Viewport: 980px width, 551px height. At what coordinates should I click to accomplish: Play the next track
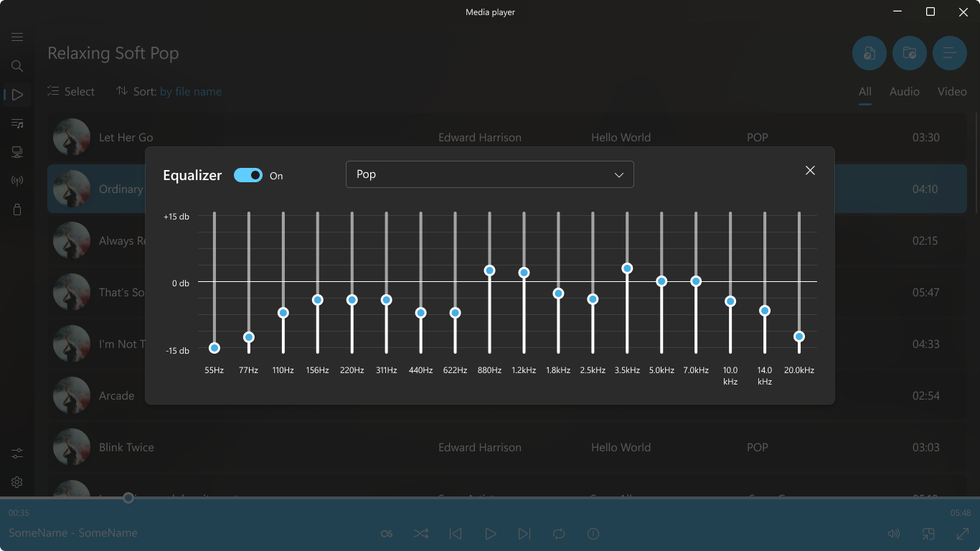(524, 534)
